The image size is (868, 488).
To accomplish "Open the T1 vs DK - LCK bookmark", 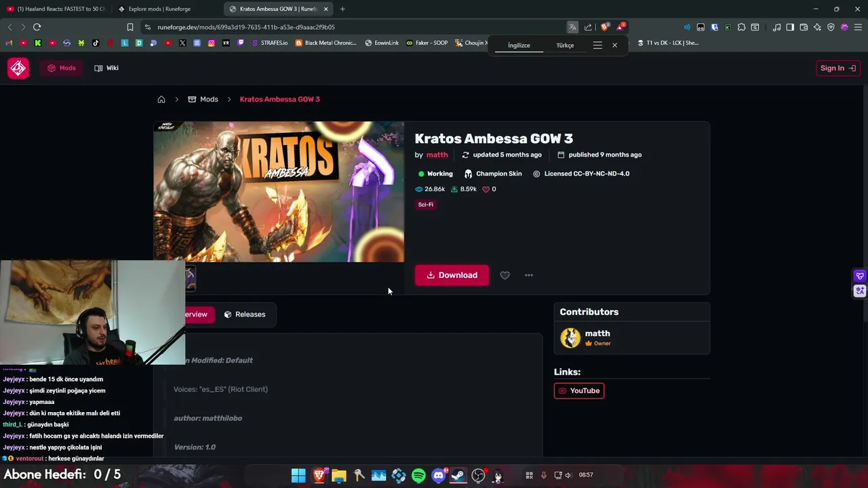I will [668, 43].
